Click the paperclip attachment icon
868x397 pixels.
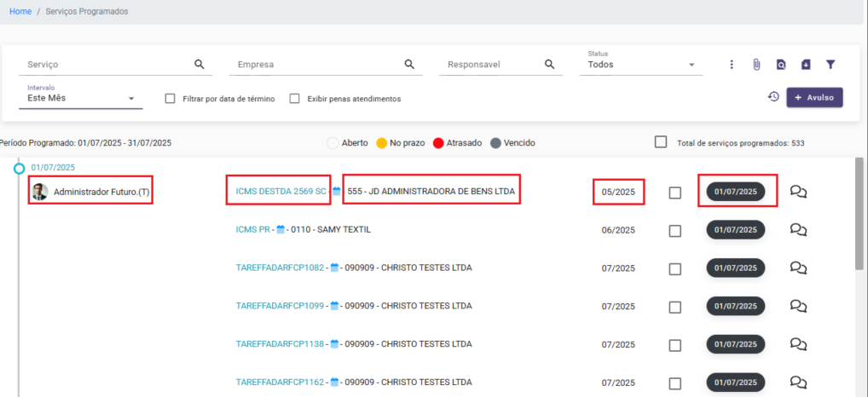[755, 65]
